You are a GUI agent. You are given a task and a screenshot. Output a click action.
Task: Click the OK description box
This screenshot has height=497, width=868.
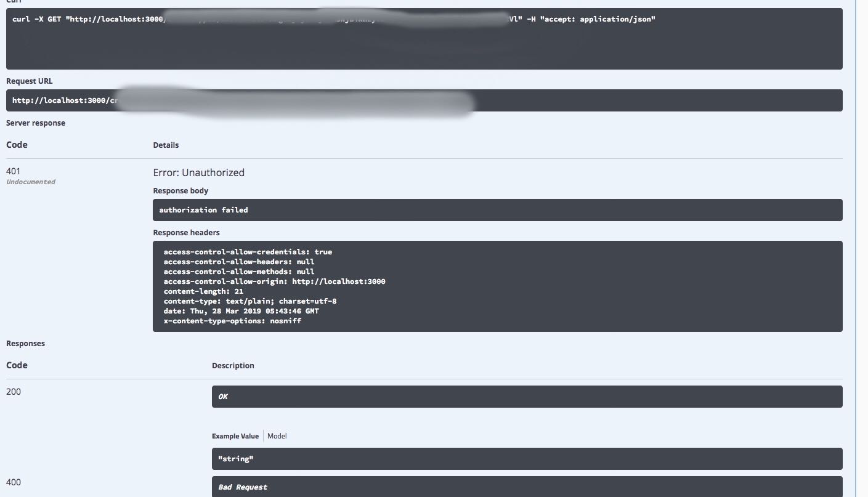point(527,396)
